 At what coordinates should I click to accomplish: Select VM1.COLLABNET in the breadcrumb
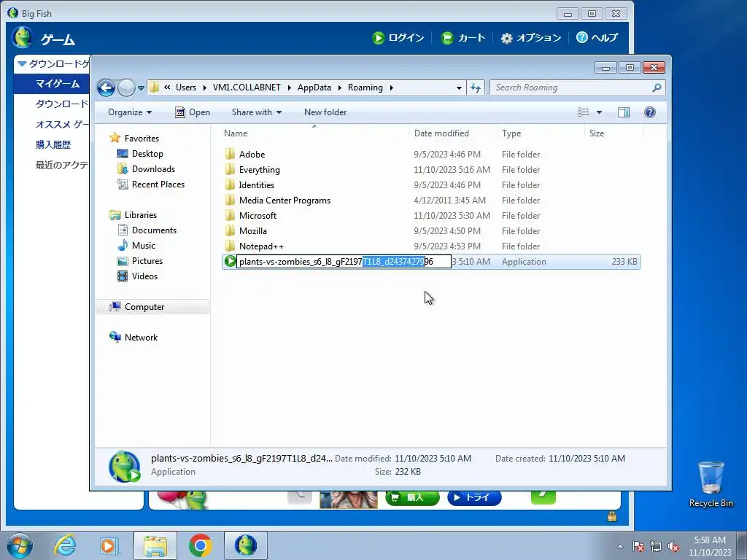(247, 87)
